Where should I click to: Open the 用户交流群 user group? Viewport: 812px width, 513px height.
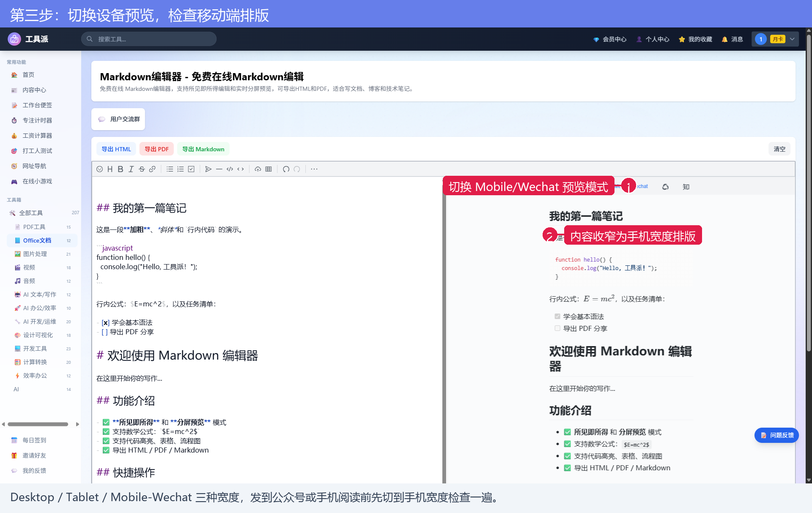click(118, 119)
